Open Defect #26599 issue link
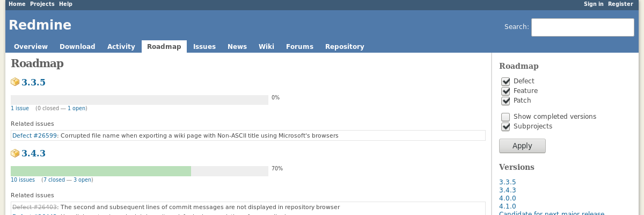The image size is (644, 215). coord(35,135)
